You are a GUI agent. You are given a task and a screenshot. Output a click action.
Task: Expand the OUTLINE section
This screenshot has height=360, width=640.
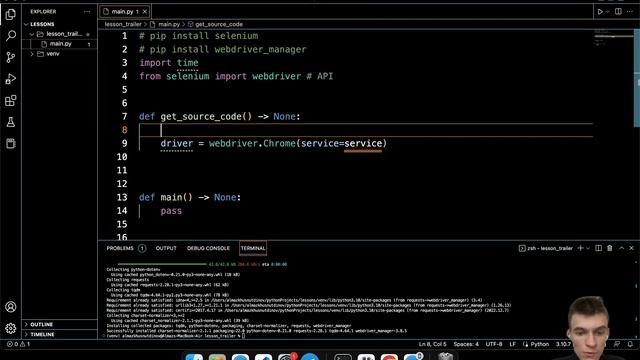click(41, 324)
